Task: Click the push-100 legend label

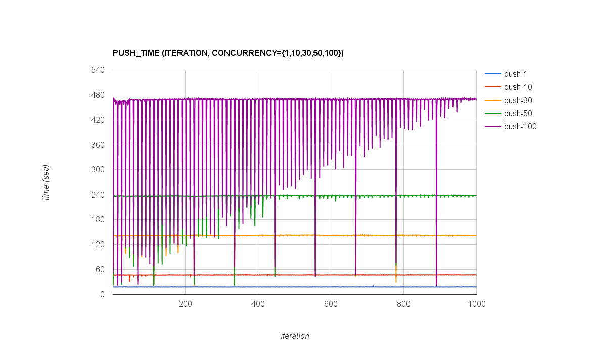Action: pyautogui.click(x=520, y=126)
